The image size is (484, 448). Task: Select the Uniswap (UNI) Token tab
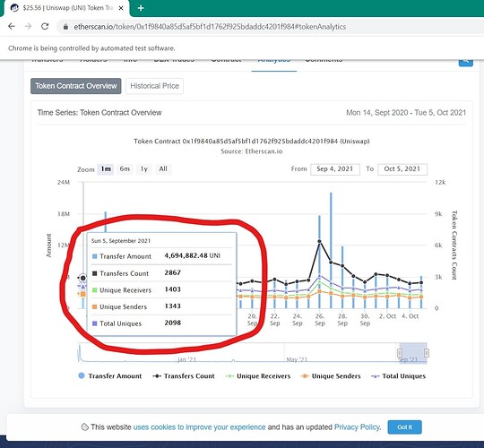(x=66, y=8)
